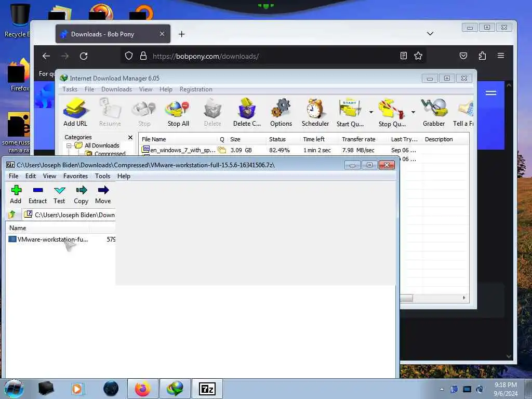Reload the page in Firefox

[84, 56]
